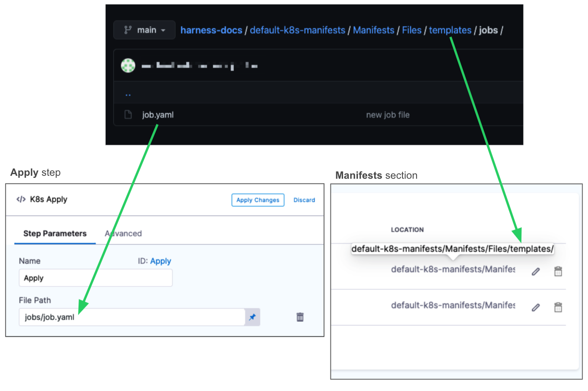Go up to parent directory (..)

tap(128, 94)
